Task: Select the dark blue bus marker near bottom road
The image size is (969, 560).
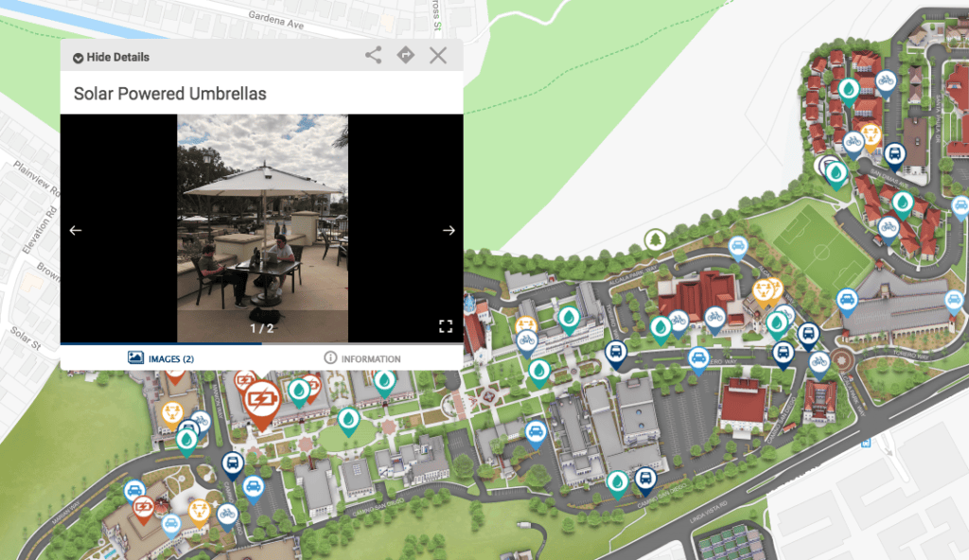Action: point(645,481)
